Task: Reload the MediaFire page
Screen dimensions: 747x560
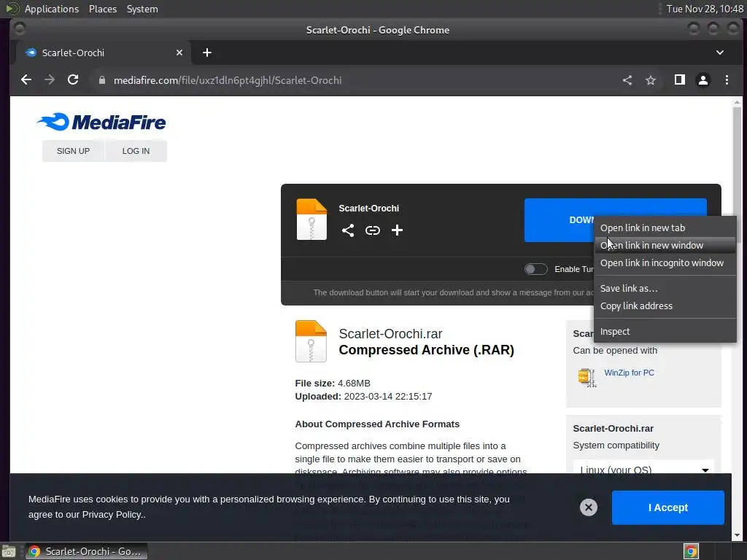Action: pos(73,80)
